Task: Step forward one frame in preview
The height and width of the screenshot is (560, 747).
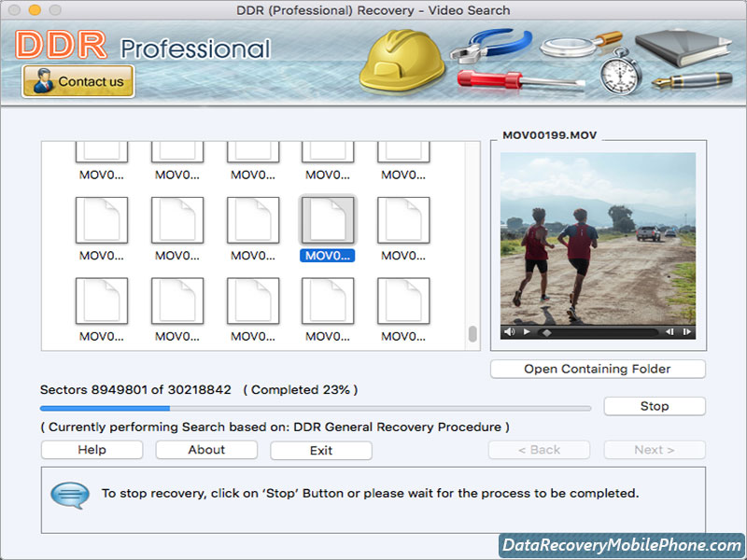Action: pos(686,331)
